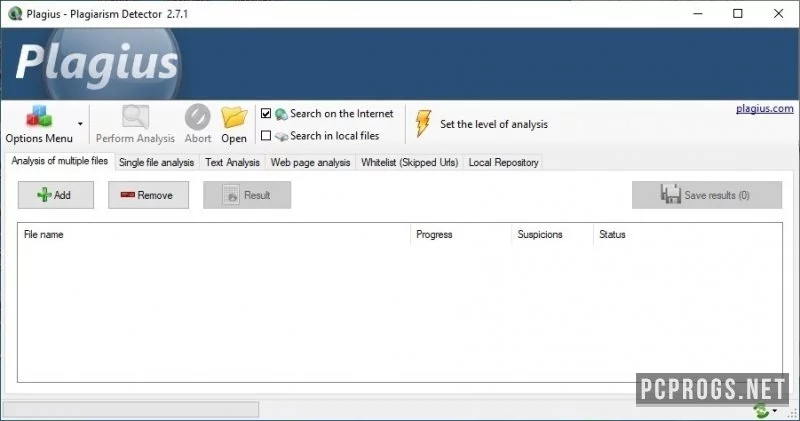The height and width of the screenshot is (421, 800).
Task: Open the Web page analysis tab
Action: click(310, 162)
